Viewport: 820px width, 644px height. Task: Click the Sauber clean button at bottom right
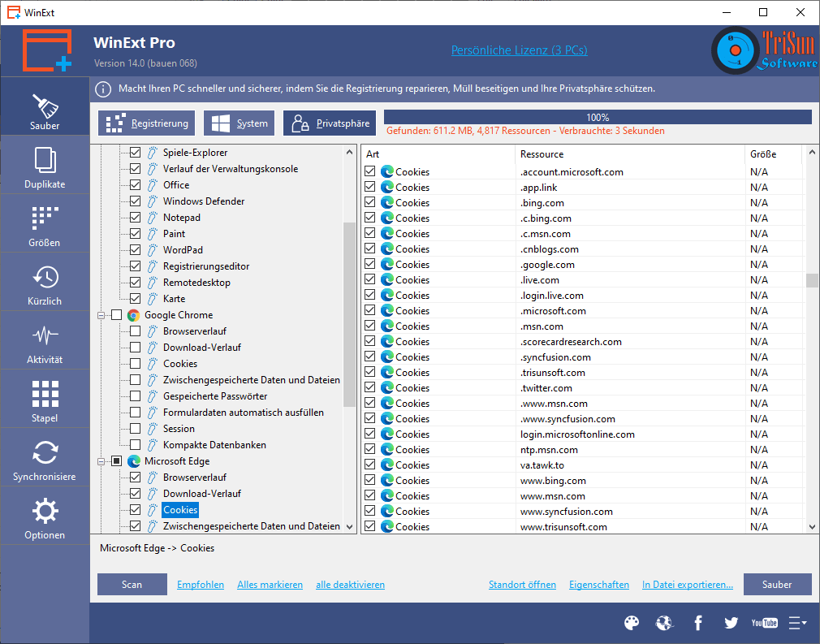(x=777, y=585)
